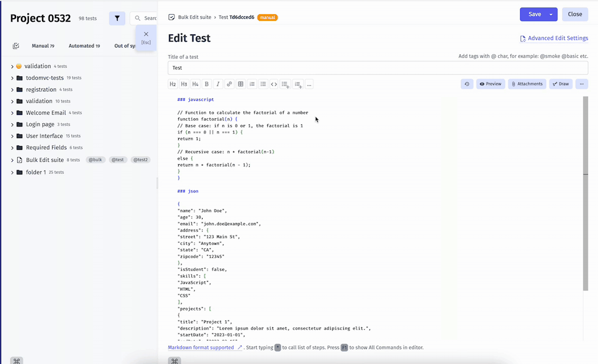Open more formatting options beside the list icons
Screen dimensions: 598x364
[x=309, y=84]
